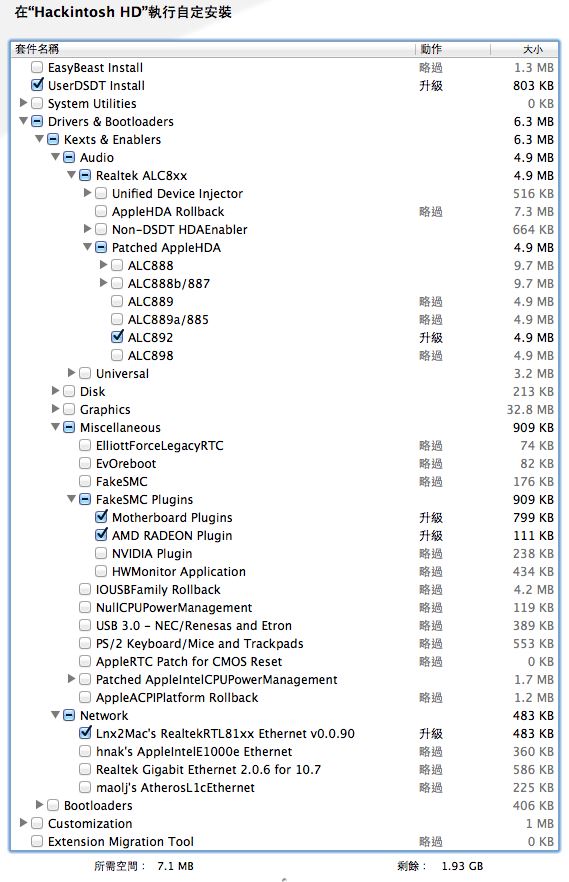Screen dimensions: 569x882
Task: Expand the Bootloaders group
Action: pyautogui.click(x=39, y=805)
